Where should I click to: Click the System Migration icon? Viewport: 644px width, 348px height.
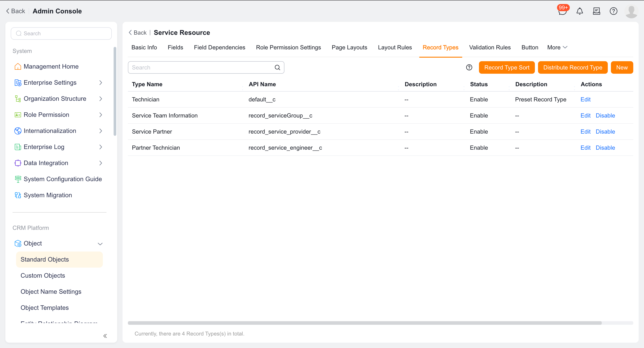[x=18, y=195]
